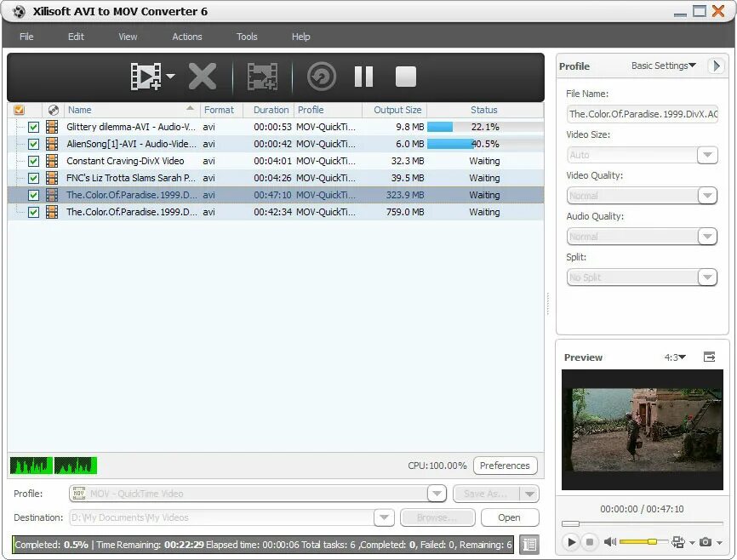The image size is (737, 560).
Task: Uncheck the Glittery dilemma file
Action: point(33,127)
